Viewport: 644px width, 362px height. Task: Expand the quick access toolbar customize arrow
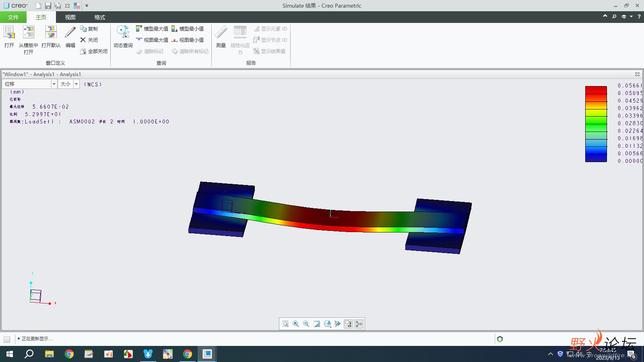tap(87, 6)
